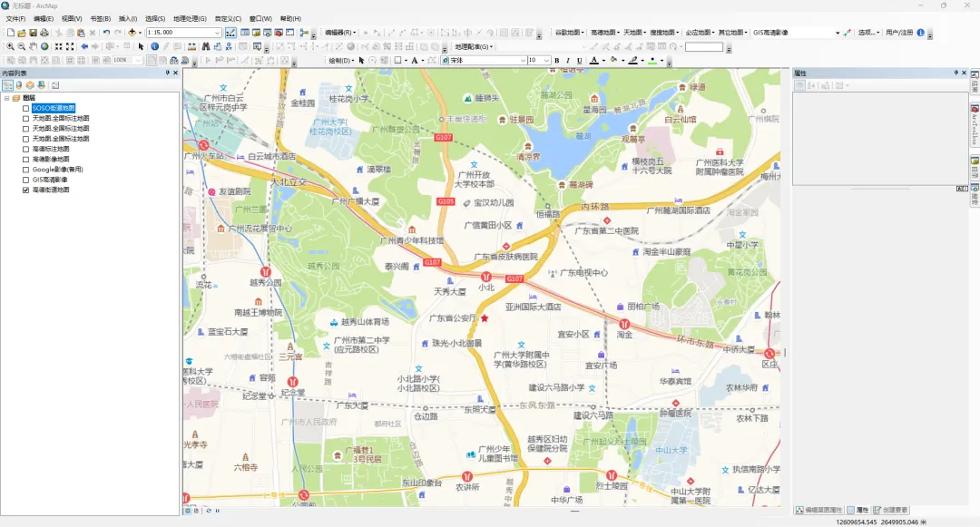This screenshot has height=527, width=980.
Task: Select the Zoom Out tool
Action: pyautogui.click(x=22, y=46)
